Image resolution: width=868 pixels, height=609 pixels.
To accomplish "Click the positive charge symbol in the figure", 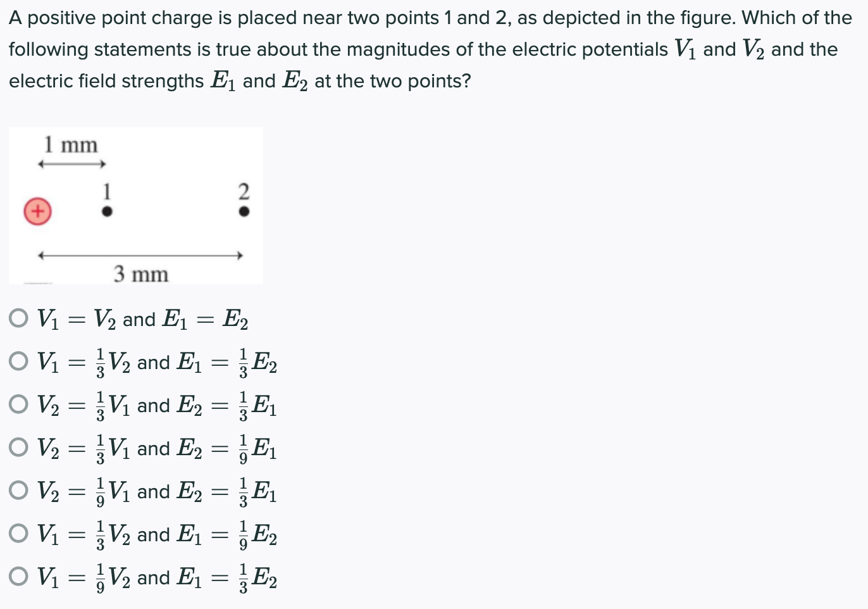I will point(37,210).
